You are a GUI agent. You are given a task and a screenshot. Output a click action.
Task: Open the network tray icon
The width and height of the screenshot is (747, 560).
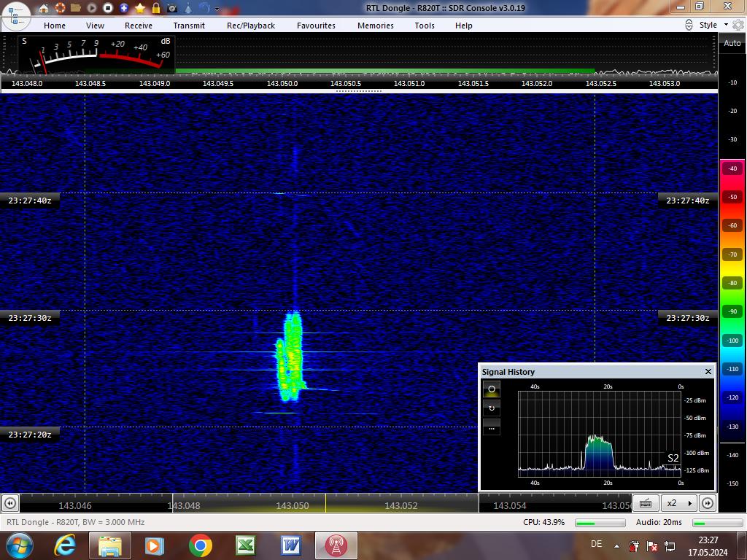click(670, 546)
